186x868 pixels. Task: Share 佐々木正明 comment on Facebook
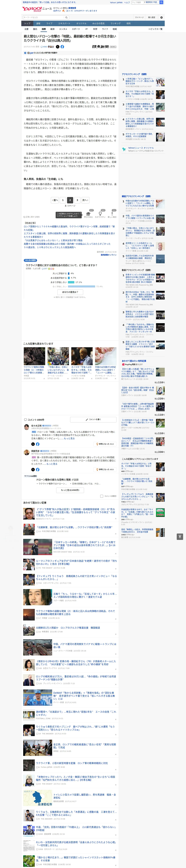(38, 444)
